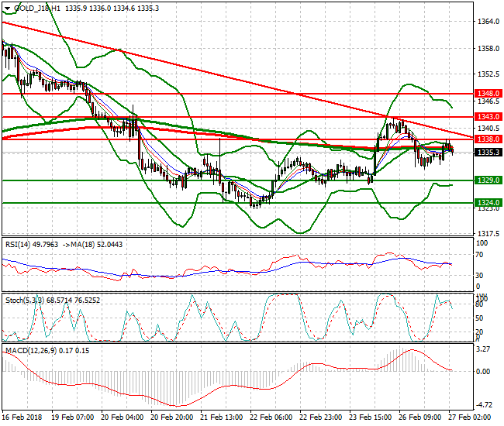The image size is (504, 426).
Task: Select the 20 Feb 04:00 time axis label
Action: coord(123,417)
